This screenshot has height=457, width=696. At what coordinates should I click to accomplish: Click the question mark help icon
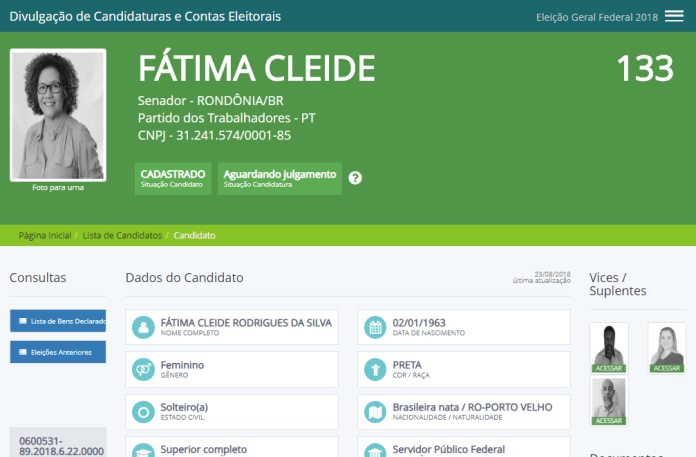(355, 178)
